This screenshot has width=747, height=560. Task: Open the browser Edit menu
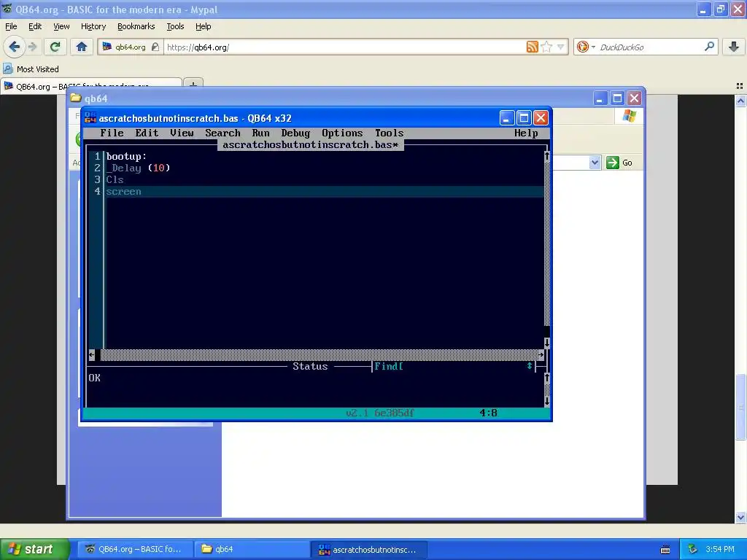35,26
